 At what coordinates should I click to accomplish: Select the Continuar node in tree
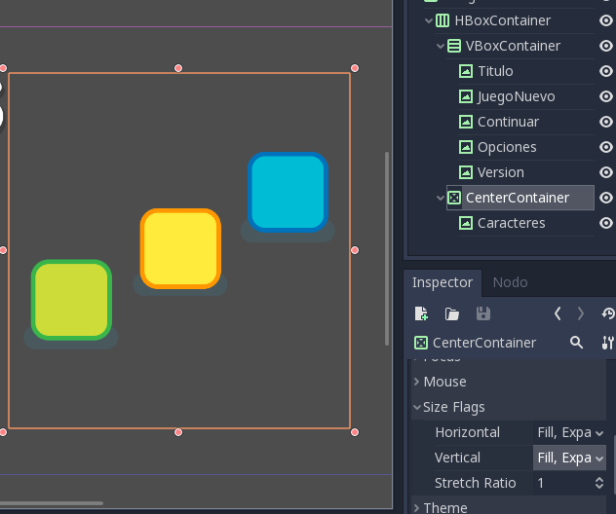coord(508,122)
